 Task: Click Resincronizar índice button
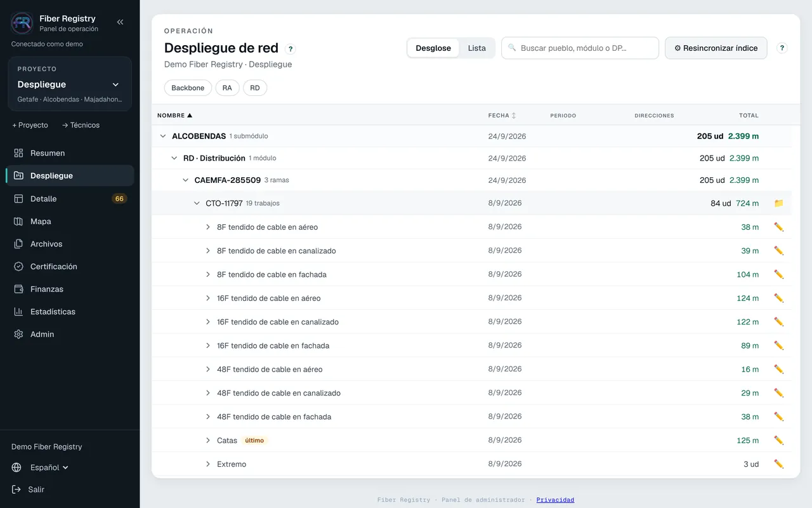pos(716,48)
